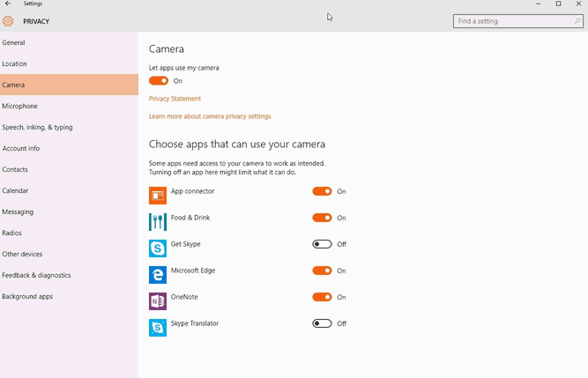This screenshot has width=588, height=378.
Task: Click the Skype Translator app icon
Action: pyautogui.click(x=158, y=328)
